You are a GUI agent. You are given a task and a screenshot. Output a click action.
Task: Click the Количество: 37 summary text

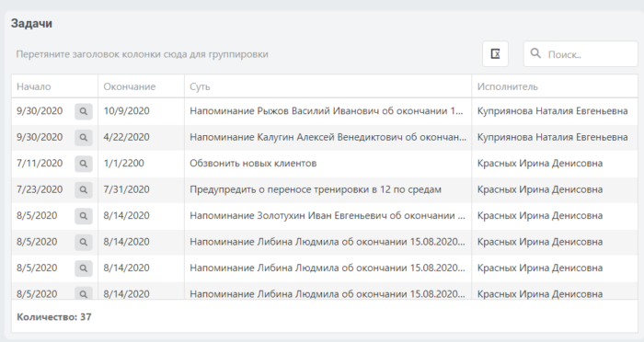point(53,317)
